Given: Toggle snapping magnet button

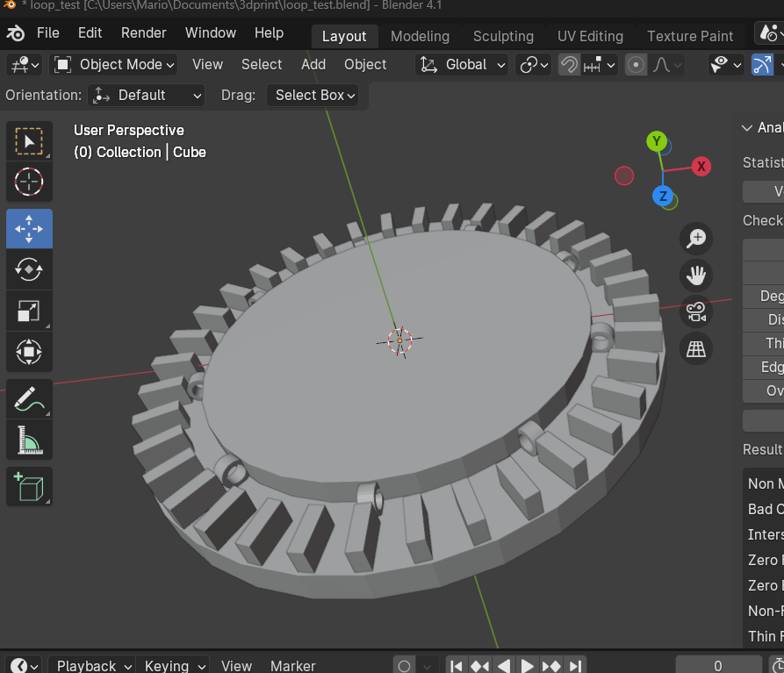Looking at the screenshot, I should 569,65.
